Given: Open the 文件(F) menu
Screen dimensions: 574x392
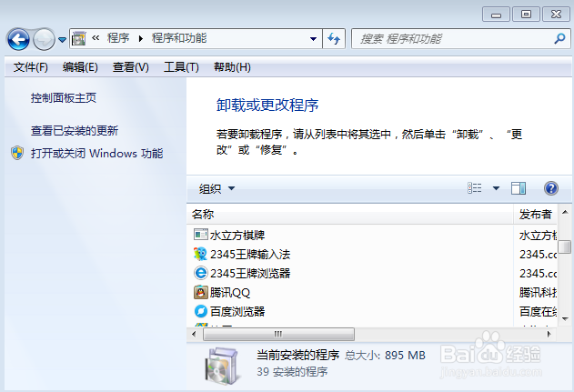Looking at the screenshot, I should [30, 67].
